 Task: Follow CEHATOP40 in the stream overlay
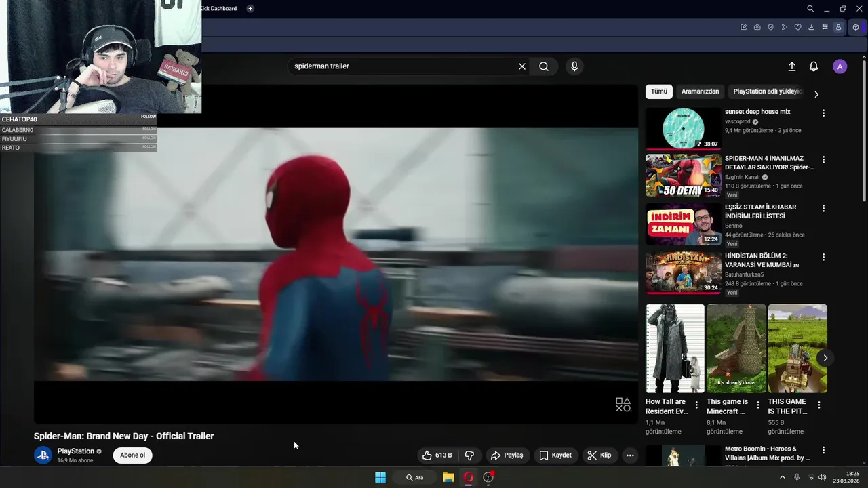click(149, 117)
